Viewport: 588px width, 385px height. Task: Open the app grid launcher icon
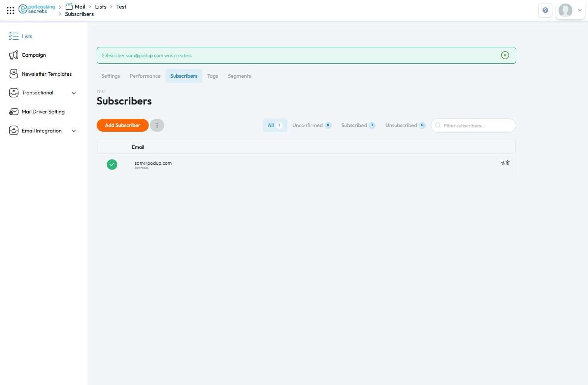[x=10, y=10]
